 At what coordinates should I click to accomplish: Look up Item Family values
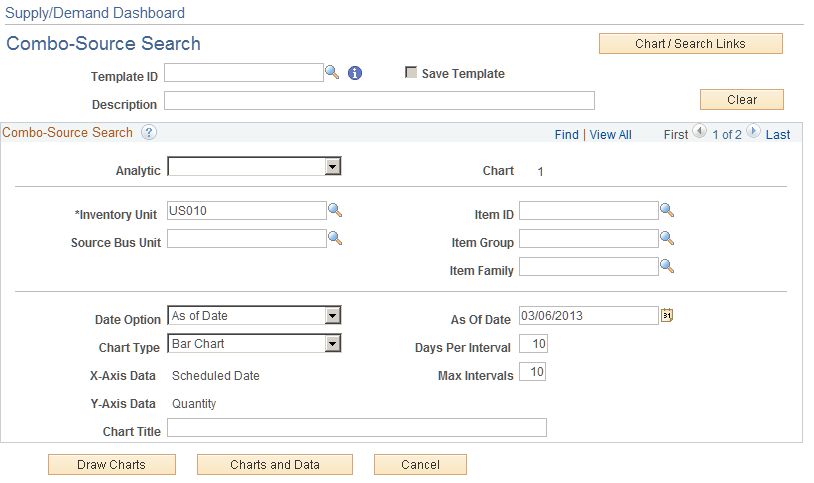pos(667,266)
